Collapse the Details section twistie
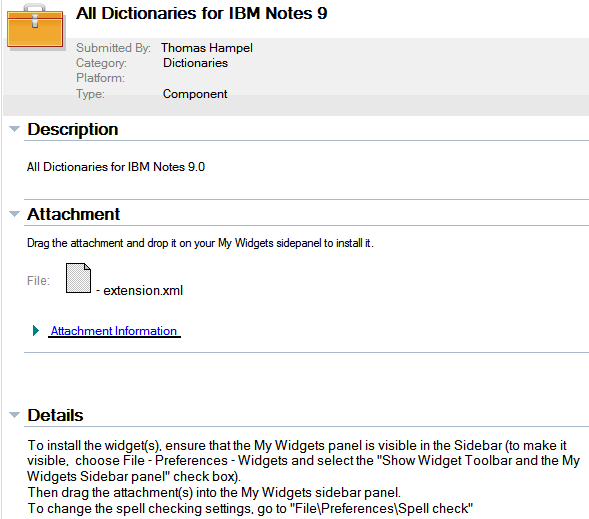Screen dimensions: 589x519 pyautogui.click(x=14, y=415)
